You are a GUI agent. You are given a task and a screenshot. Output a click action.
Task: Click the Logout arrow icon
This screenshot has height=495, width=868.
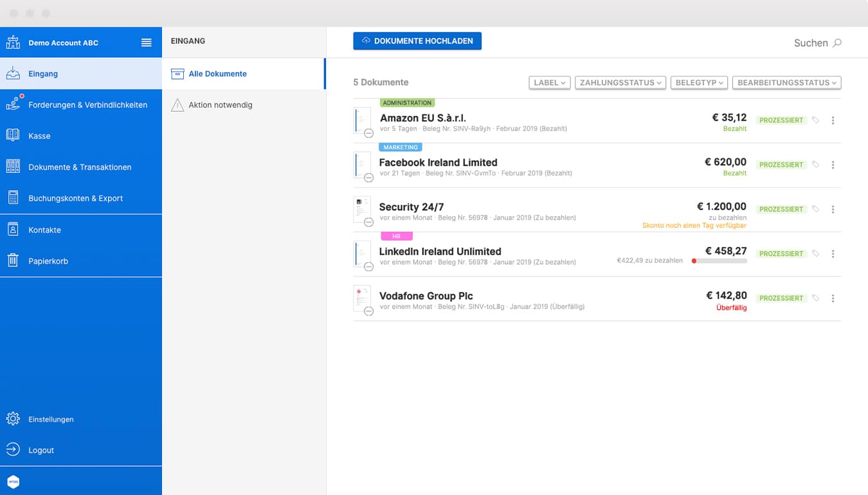(13, 450)
